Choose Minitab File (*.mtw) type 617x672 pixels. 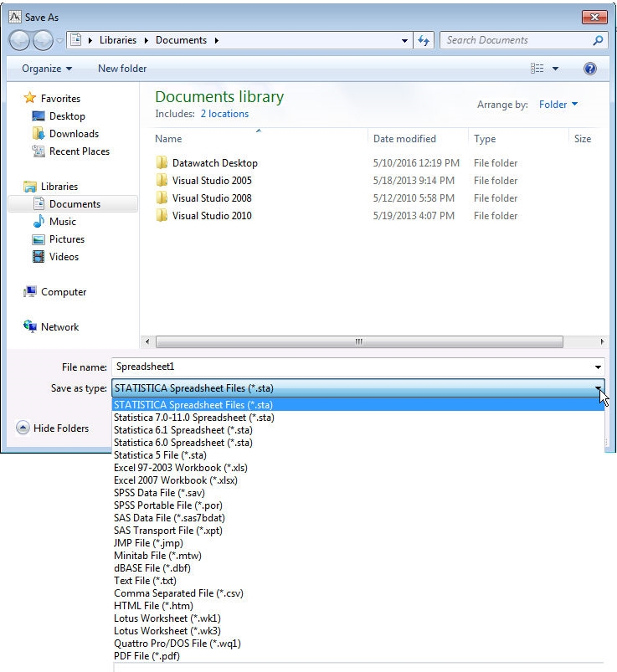pos(358,556)
